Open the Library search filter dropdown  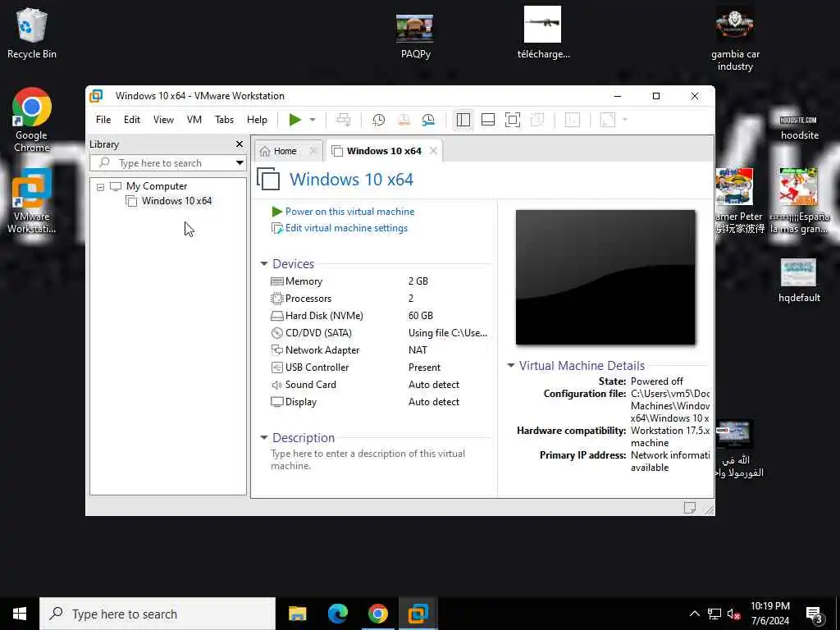pos(240,163)
